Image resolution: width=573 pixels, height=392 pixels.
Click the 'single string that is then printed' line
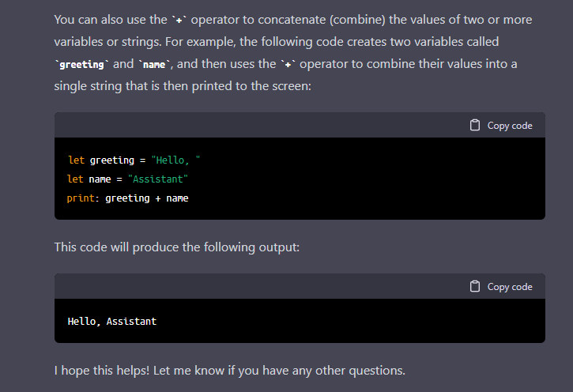(x=183, y=86)
